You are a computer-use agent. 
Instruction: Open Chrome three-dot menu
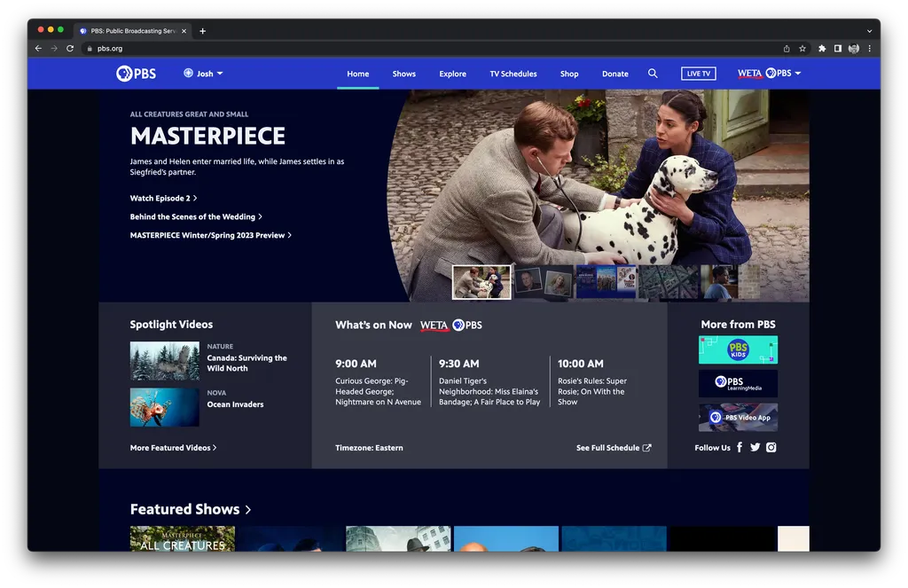(x=869, y=49)
